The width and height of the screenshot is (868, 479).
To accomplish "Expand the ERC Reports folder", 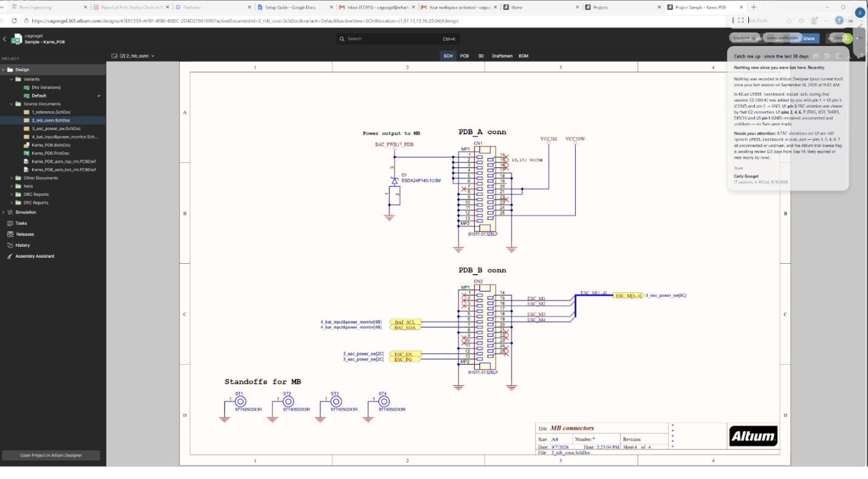I will (x=11, y=202).
